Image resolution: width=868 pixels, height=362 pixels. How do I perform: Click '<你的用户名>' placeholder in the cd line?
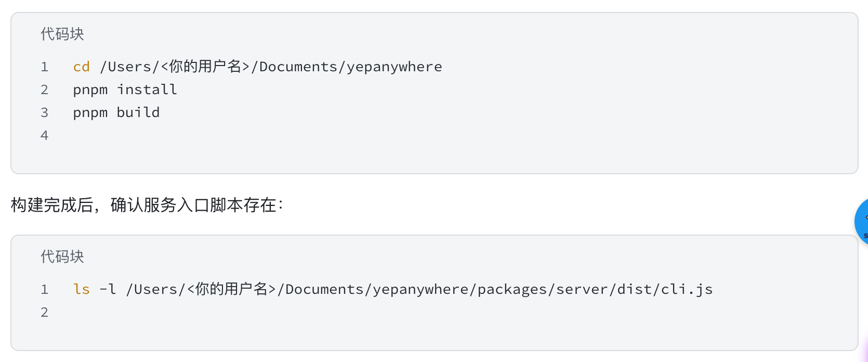(x=205, y=67)
